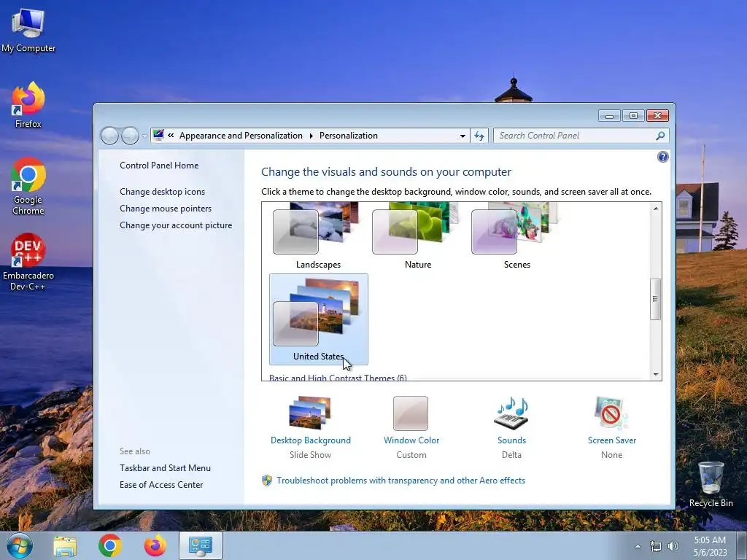Open Change desktop icons link

click(x=163, y=192)
